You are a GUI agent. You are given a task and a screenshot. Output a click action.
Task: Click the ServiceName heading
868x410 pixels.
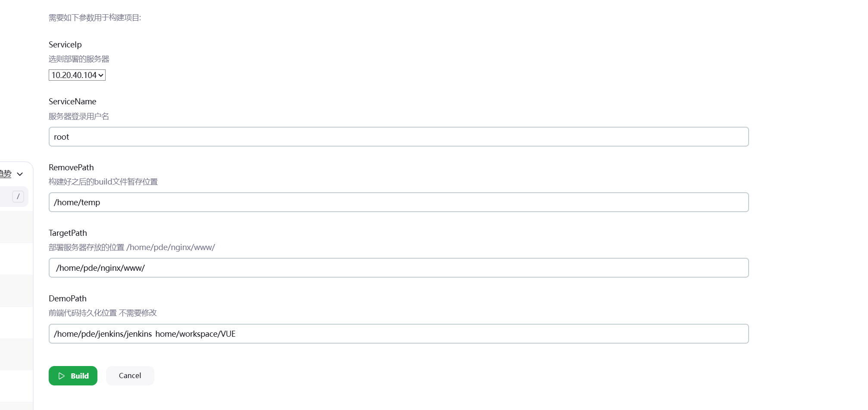[72, 101]
